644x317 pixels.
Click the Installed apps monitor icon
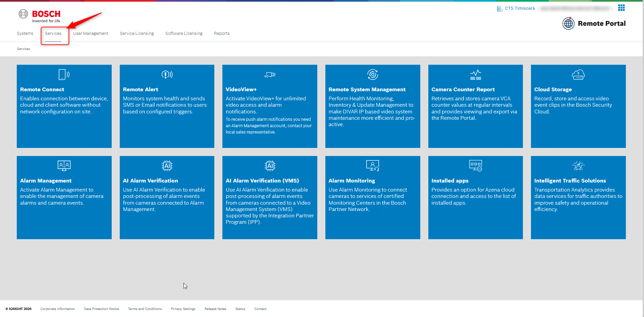point(475,165)
